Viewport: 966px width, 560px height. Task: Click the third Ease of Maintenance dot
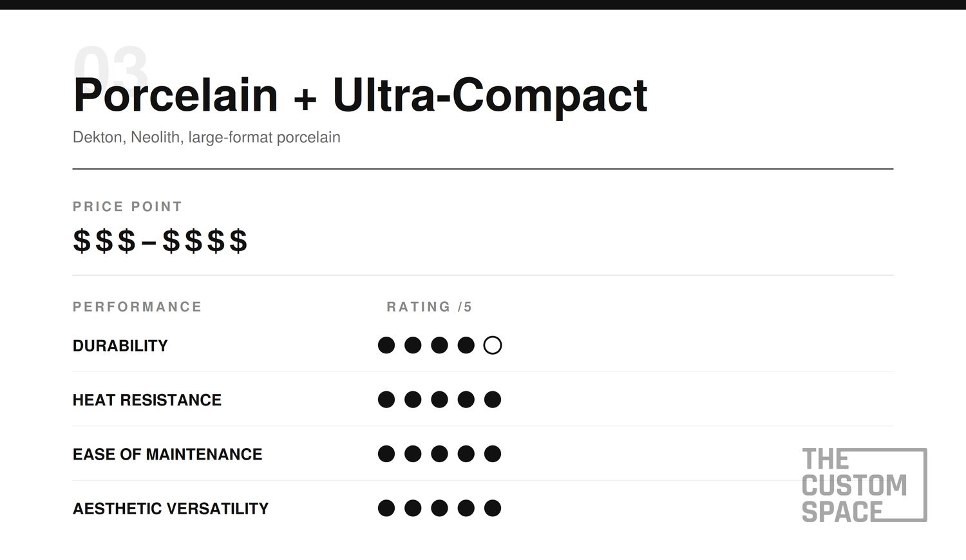click(x=439, y=454)
